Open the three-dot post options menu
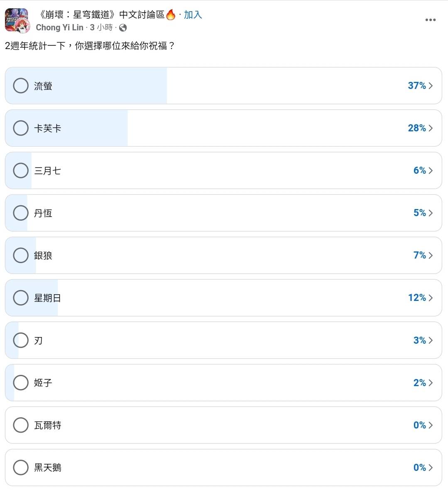 coord(430,20)
